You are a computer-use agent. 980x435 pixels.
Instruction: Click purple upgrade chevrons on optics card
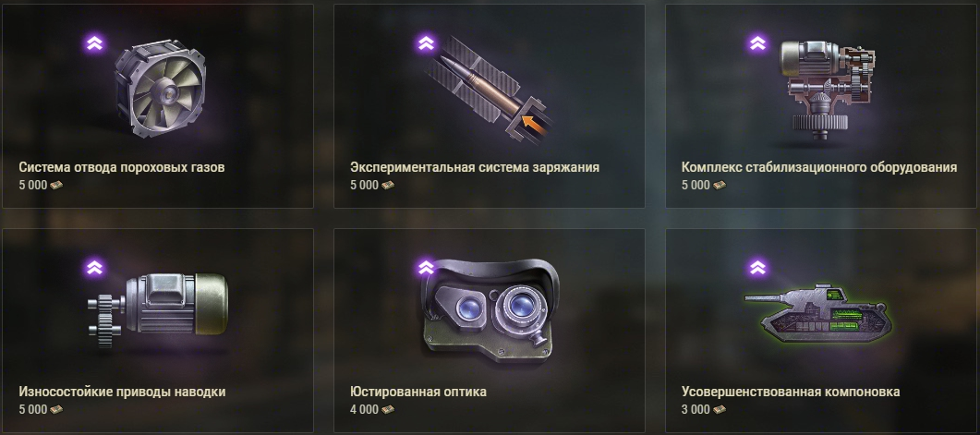tap(426, 268)
